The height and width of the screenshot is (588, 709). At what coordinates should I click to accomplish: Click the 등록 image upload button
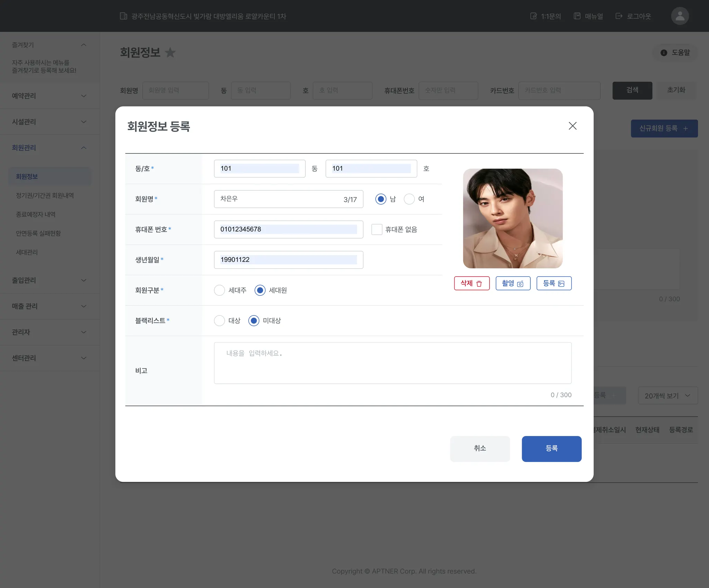(x=554, y=283)
